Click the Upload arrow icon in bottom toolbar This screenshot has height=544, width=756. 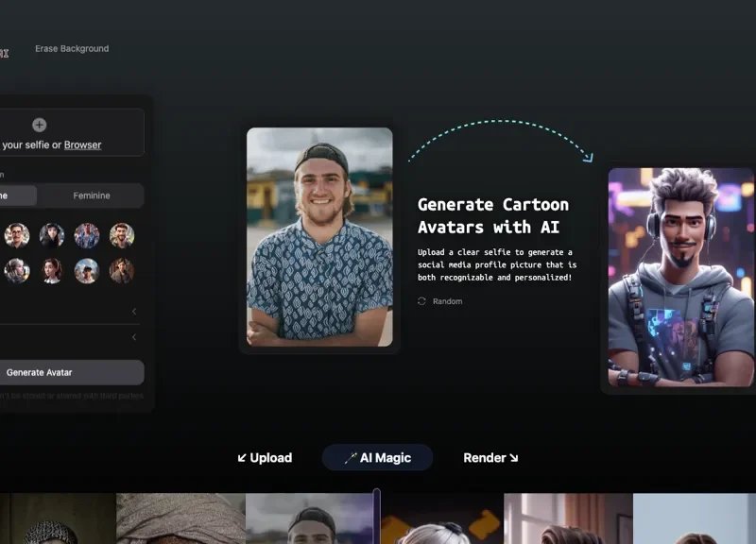[x=242, y=457]
